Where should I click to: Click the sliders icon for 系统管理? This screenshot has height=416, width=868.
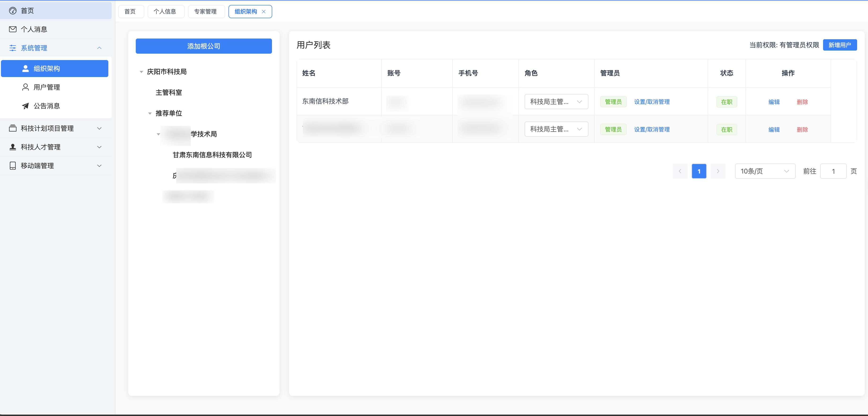pos(13,48)
